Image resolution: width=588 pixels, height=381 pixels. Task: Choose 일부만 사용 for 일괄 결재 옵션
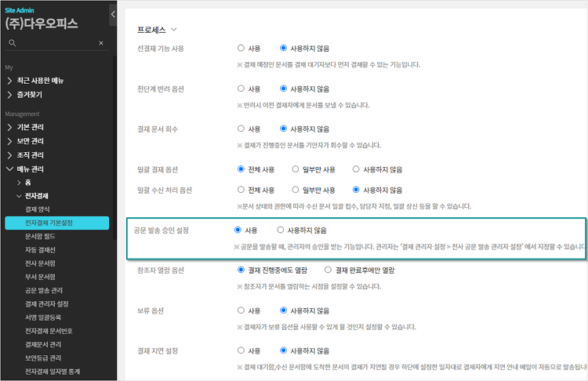[296, 169]
